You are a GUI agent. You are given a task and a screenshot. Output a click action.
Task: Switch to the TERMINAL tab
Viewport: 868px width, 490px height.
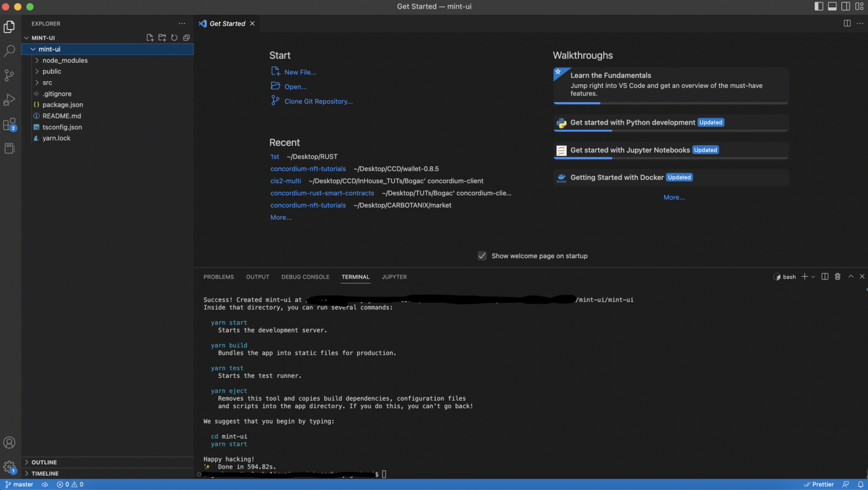(x=355, y=277)
